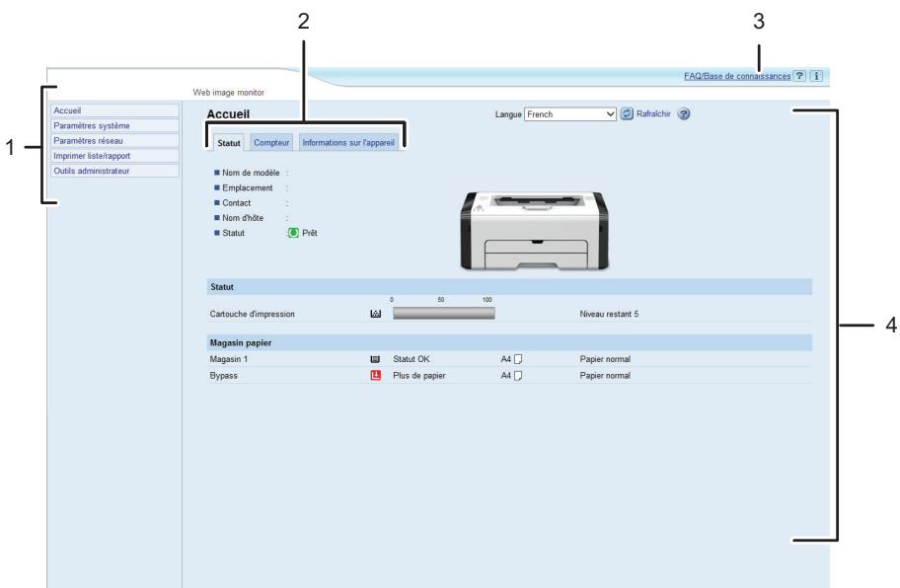Click the toner cartridge icon beside Cartouche d'impression
Image resolution: width=900 pixels, height=588 pixels.
pyautogui.click(x=375, y=314)
